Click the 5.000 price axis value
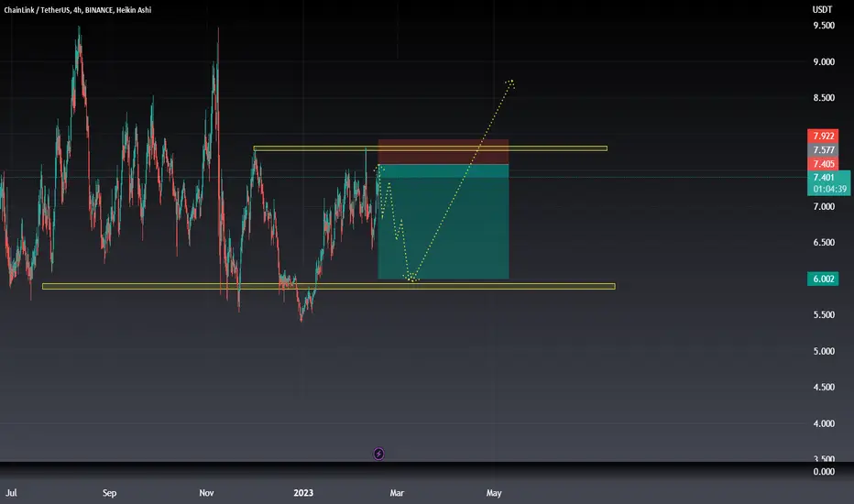Image resolution: width=854 pixels, height=504 pixels. [824, 352]
